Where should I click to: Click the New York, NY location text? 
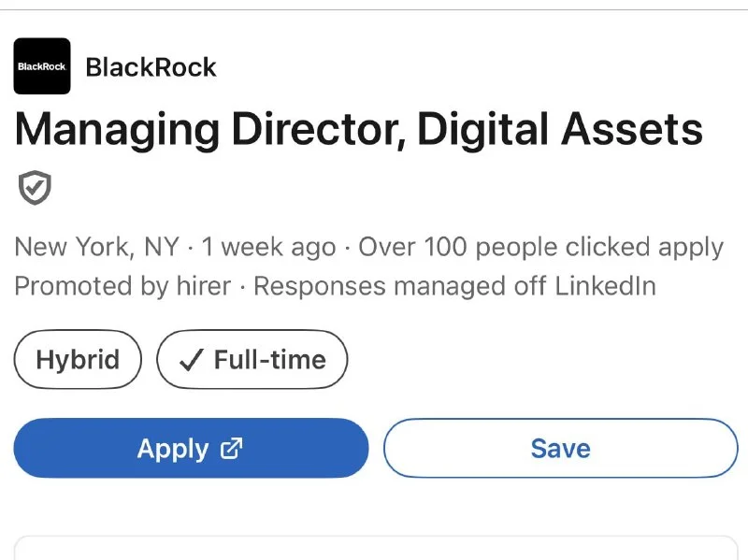(95, 247)
